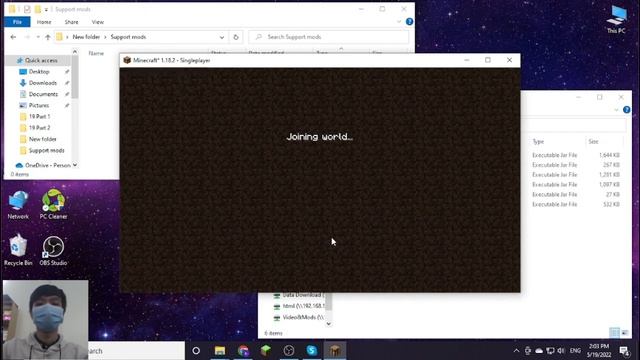640x360 pixels.
Task: Select Desktop in navigation pane
Action: pos(39,71)
